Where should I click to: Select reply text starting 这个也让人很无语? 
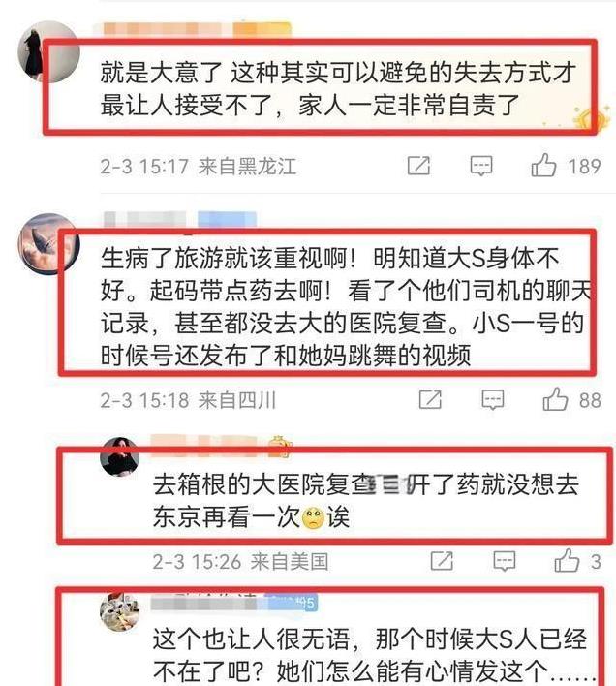(374, 656)
